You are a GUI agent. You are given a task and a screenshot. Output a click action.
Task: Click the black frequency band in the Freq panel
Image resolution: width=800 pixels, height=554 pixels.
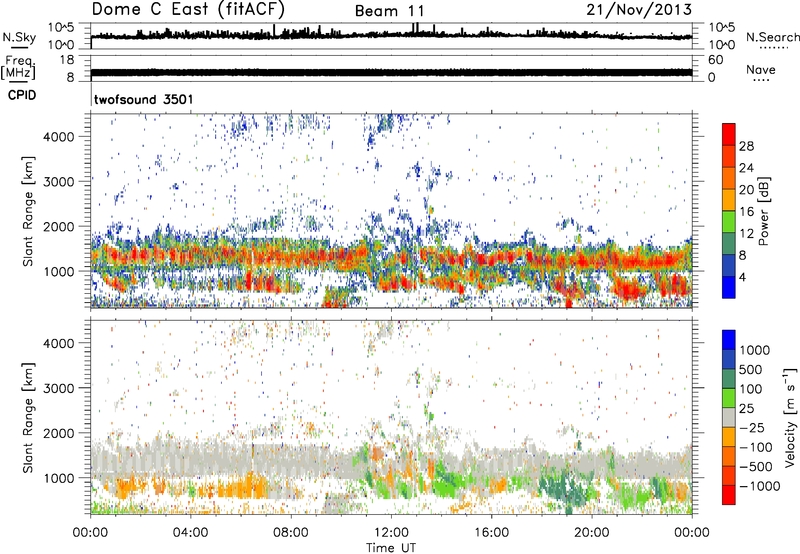(391, 72)
